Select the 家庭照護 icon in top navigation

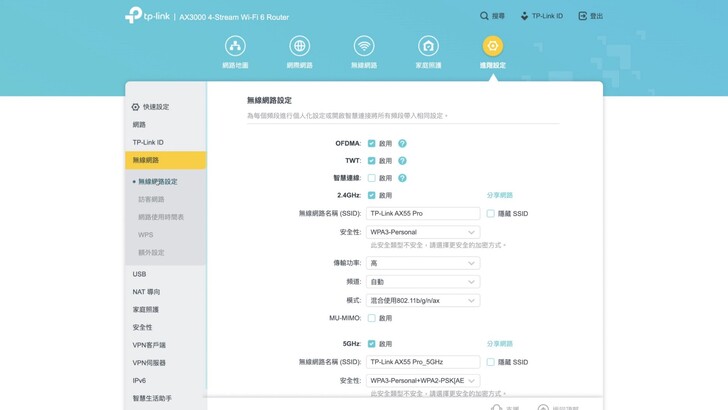428,46
